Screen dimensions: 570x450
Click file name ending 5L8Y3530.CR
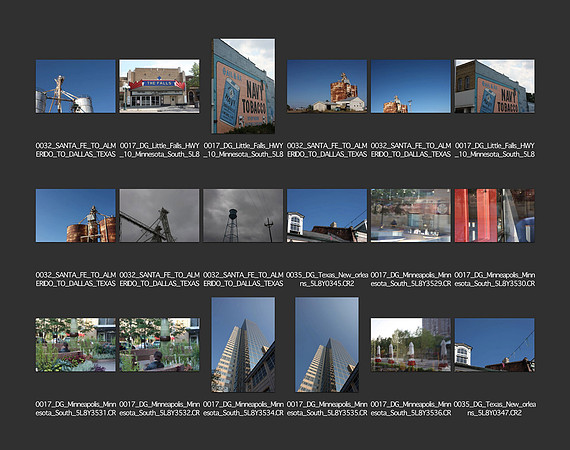(x=494, y=279)
